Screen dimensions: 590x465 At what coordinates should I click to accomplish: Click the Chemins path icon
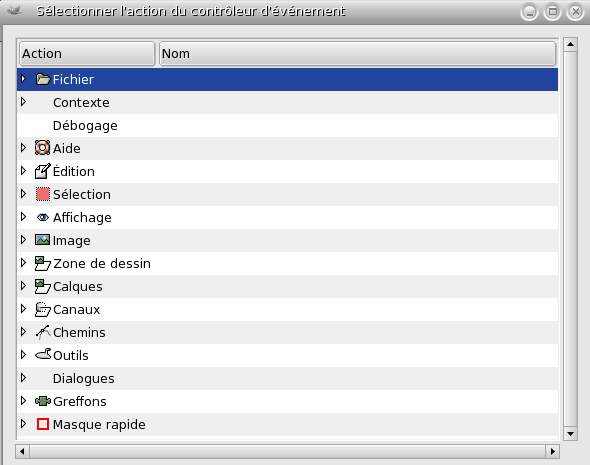coord(43,332)
